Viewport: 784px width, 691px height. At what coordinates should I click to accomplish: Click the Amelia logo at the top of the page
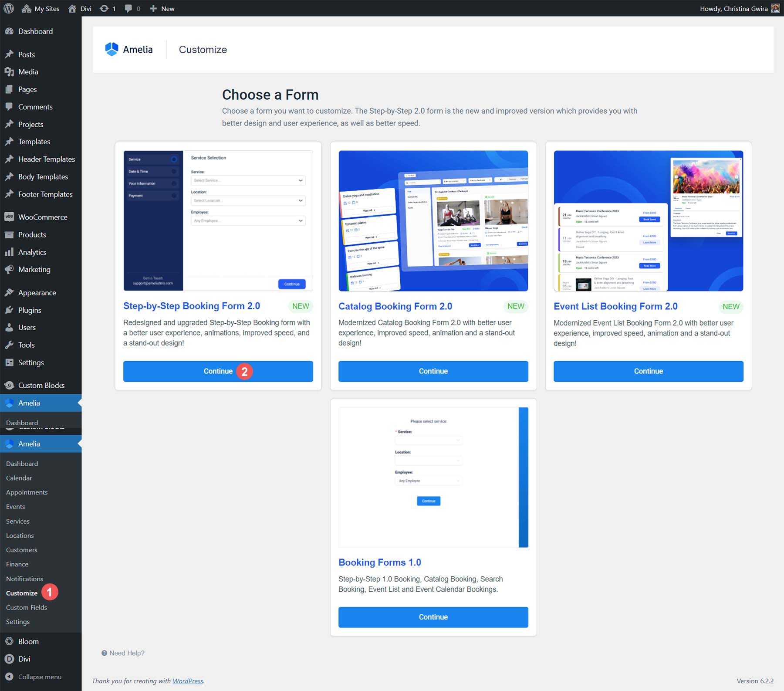click(112, 49)
